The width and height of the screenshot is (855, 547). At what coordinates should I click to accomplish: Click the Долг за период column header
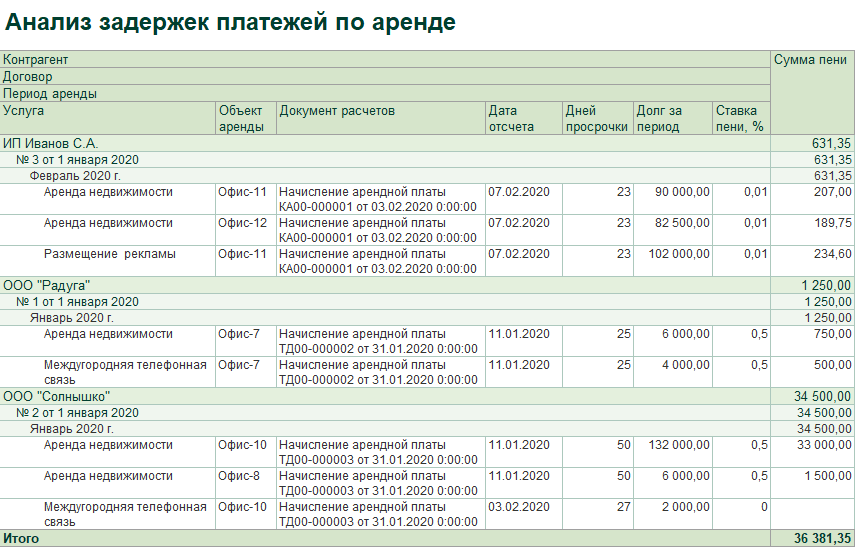[673, 118]
